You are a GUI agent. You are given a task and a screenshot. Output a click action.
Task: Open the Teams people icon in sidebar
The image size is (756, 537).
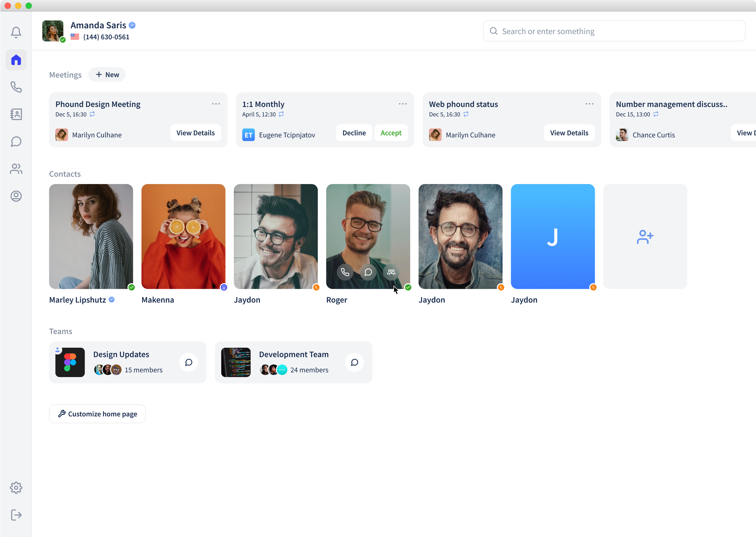[x=16, y=169]
